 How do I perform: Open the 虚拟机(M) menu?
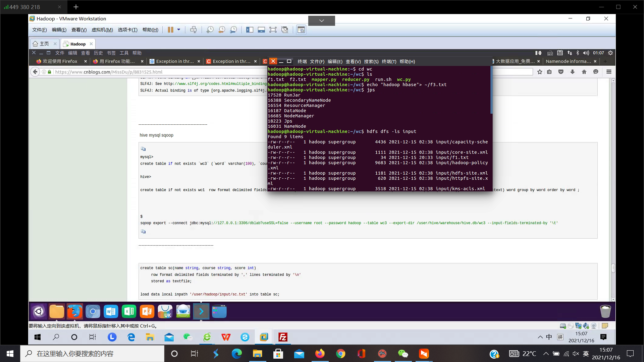click(x=102, y=30)
